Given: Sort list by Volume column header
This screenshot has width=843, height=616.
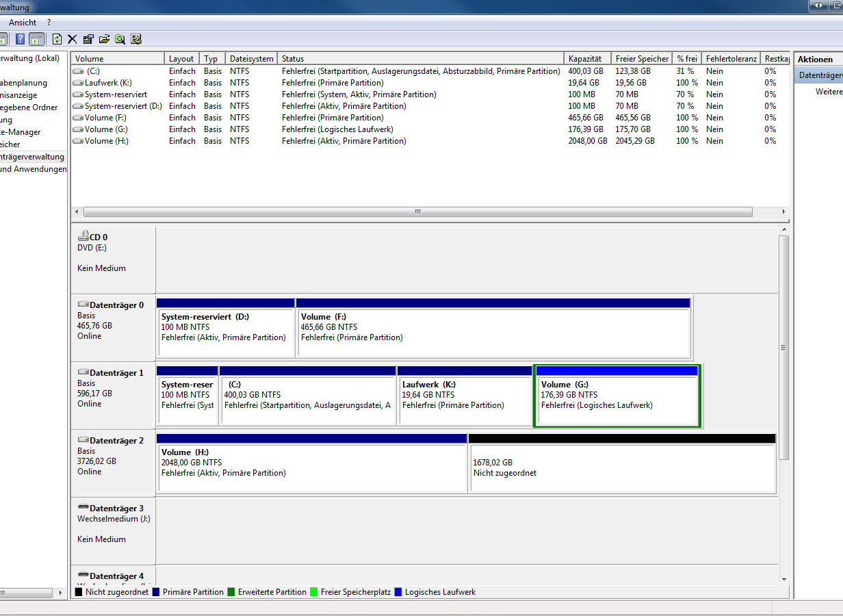Looking at the screenshot, I should point(118,59).
